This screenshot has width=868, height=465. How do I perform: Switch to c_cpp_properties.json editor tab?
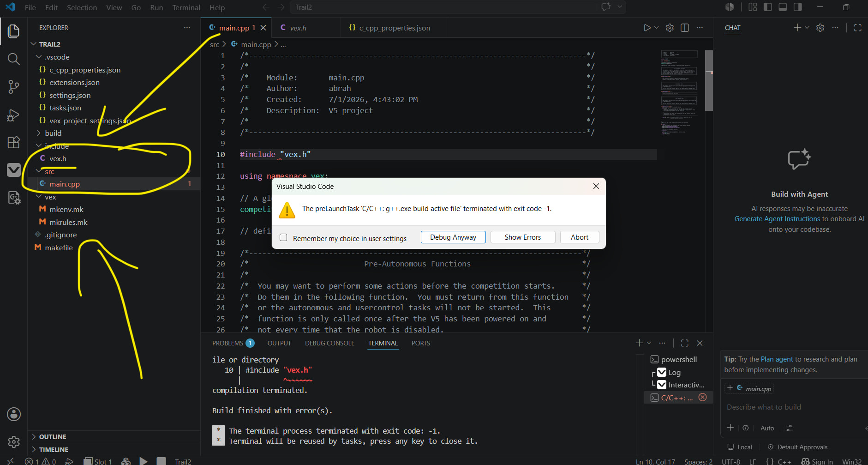pyautogui.click(x=395, y=28)
